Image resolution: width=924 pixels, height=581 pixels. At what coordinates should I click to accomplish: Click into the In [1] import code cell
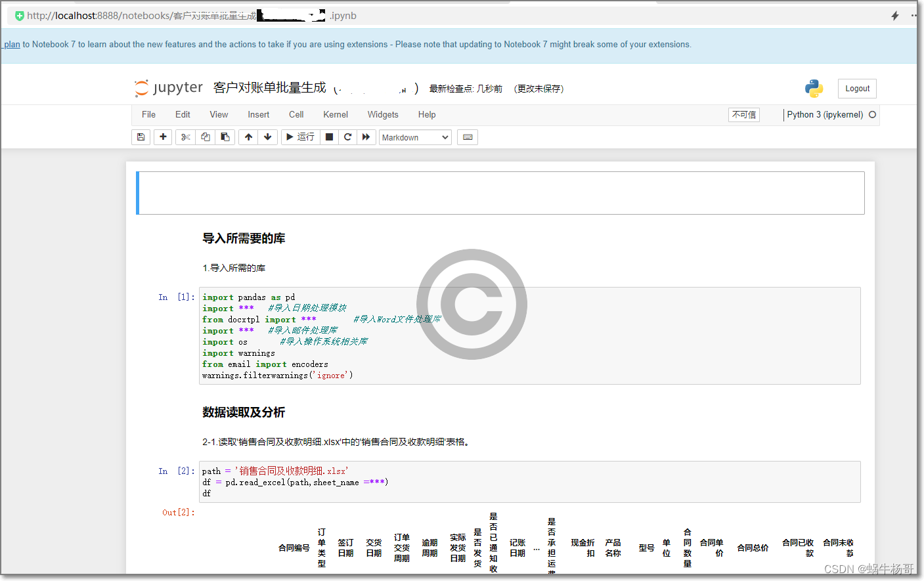click(x=529, y=336)
